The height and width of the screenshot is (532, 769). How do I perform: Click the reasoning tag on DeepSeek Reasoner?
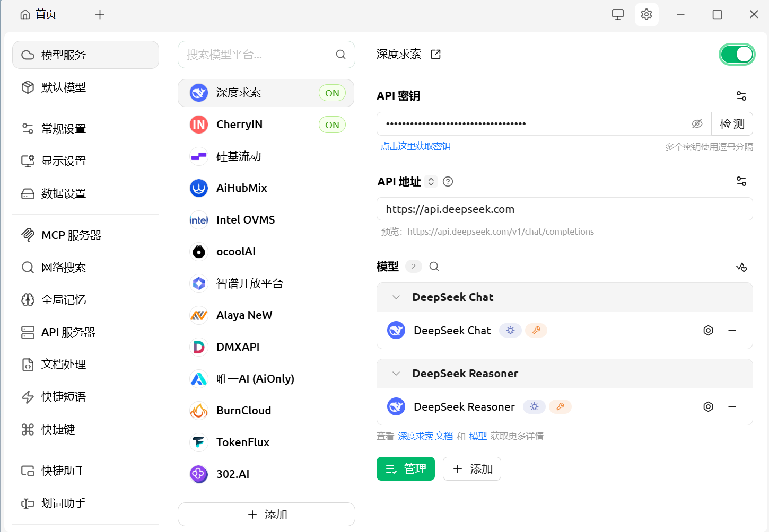[x=534, y=407]
